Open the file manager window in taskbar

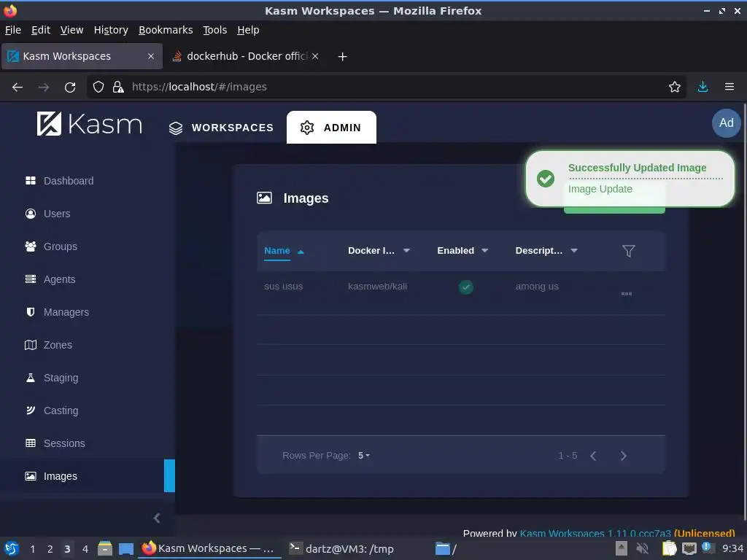tap(446, 549)
